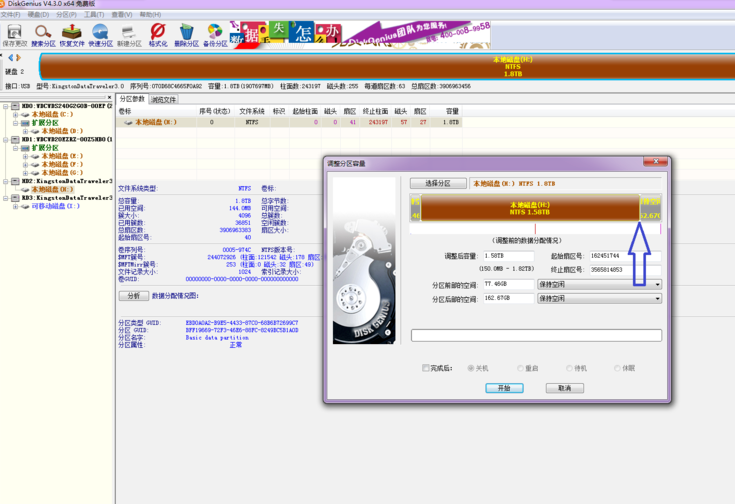Click main 本地磁盘(H:) NTFS 1.8TB disk bar

(387, 67)
